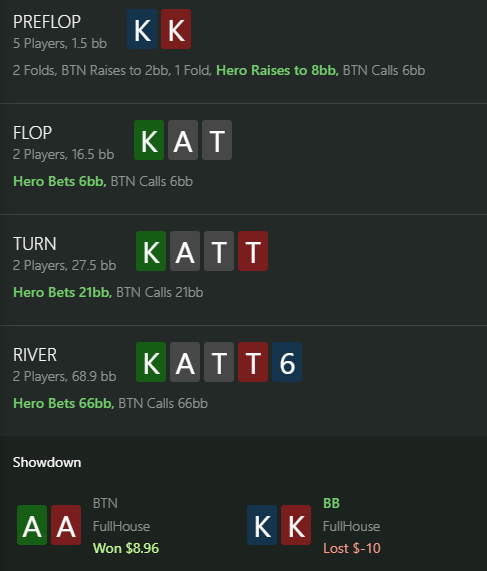Click the blue King card in preflop hand
This screenshot has width=487, height=571.
point(142,29)
